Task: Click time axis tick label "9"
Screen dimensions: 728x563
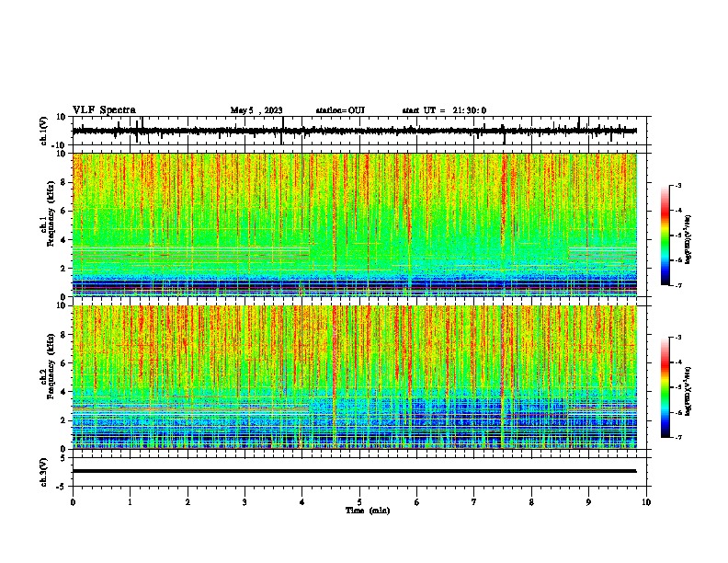Action: click(588, 502)
